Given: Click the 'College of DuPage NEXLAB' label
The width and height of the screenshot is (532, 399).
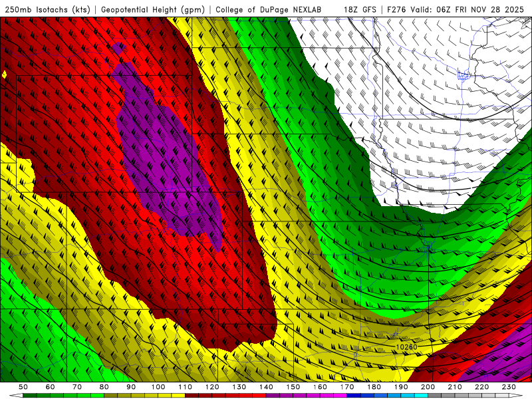Looking at the screenshot, I should [x=268, y=9].
